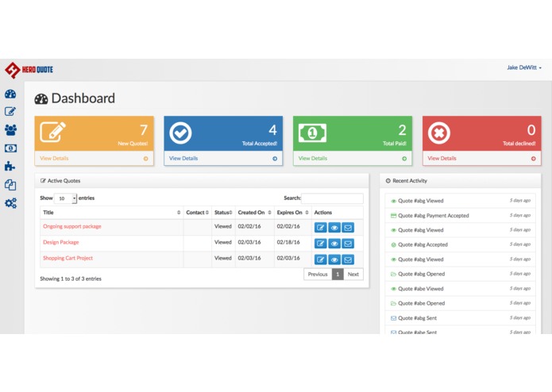
Task: Email the Shopping Cart Project quote
Action: 348,259
